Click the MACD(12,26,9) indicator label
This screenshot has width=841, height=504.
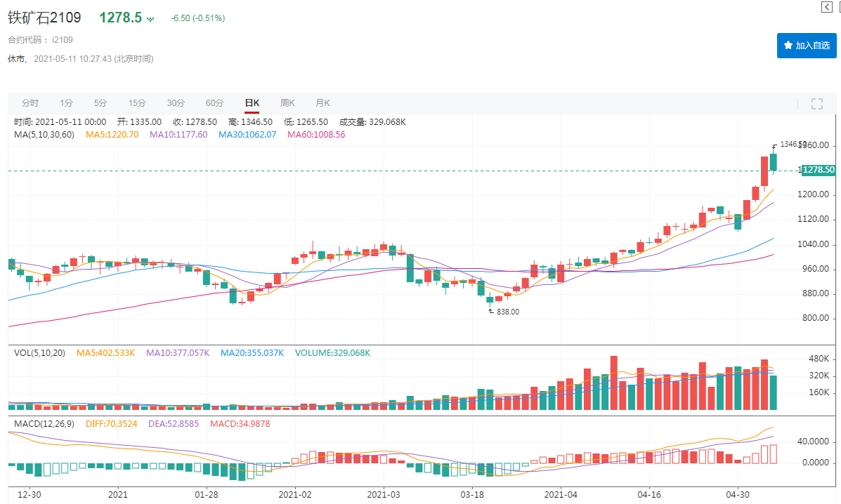coord(44,424)
